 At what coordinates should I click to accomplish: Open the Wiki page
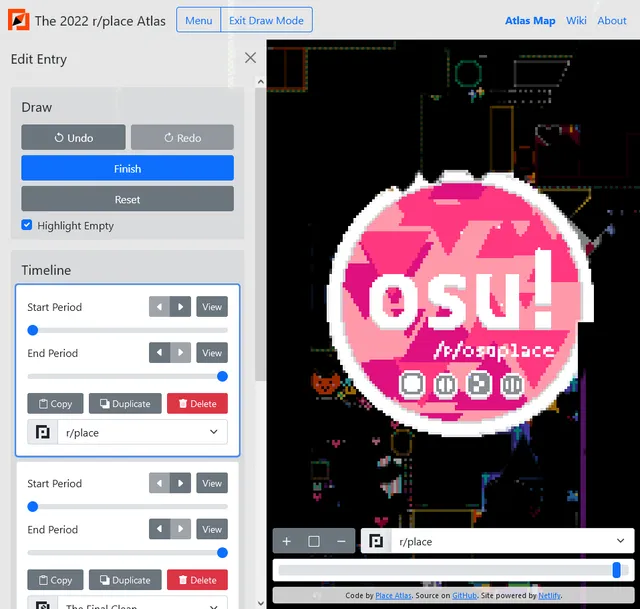[576, 20]
